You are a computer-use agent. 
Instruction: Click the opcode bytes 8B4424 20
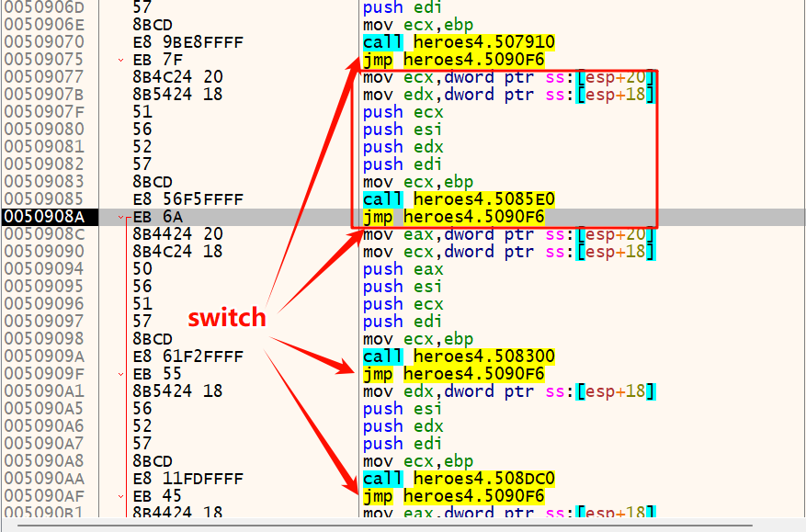pyautogui.click(x=178, y=234)
